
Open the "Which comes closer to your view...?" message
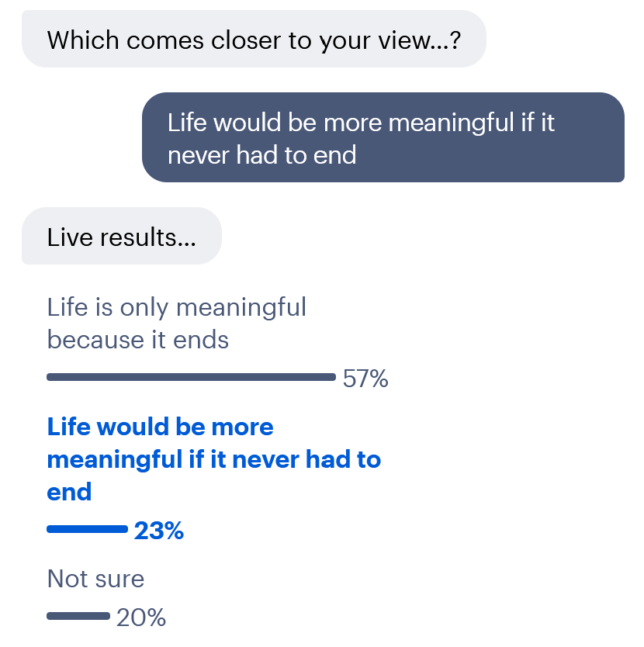click(x=254, y=39)
